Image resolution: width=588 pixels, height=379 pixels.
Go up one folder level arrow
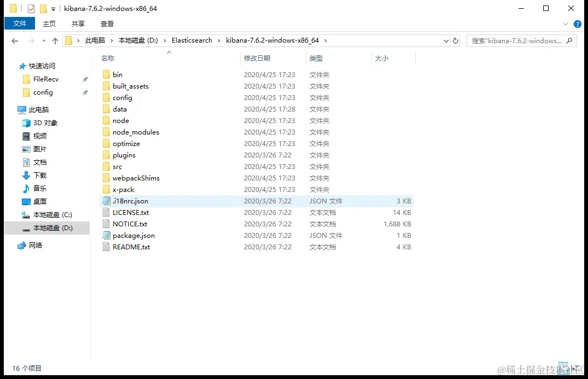55,41
